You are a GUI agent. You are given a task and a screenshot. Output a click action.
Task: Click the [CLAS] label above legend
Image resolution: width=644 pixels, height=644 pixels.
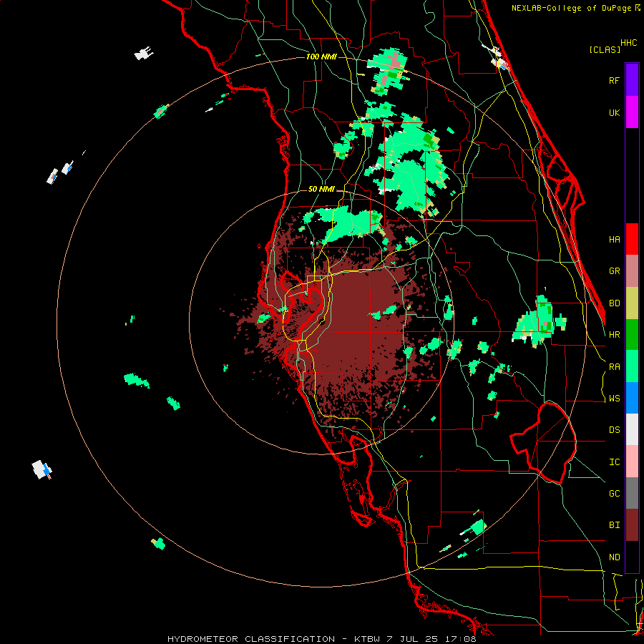[605, 49]
